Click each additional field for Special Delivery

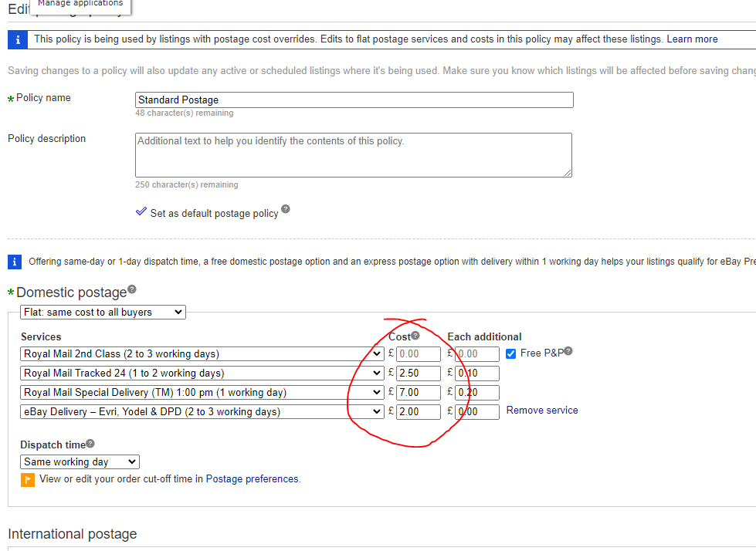tap(477, 393)
